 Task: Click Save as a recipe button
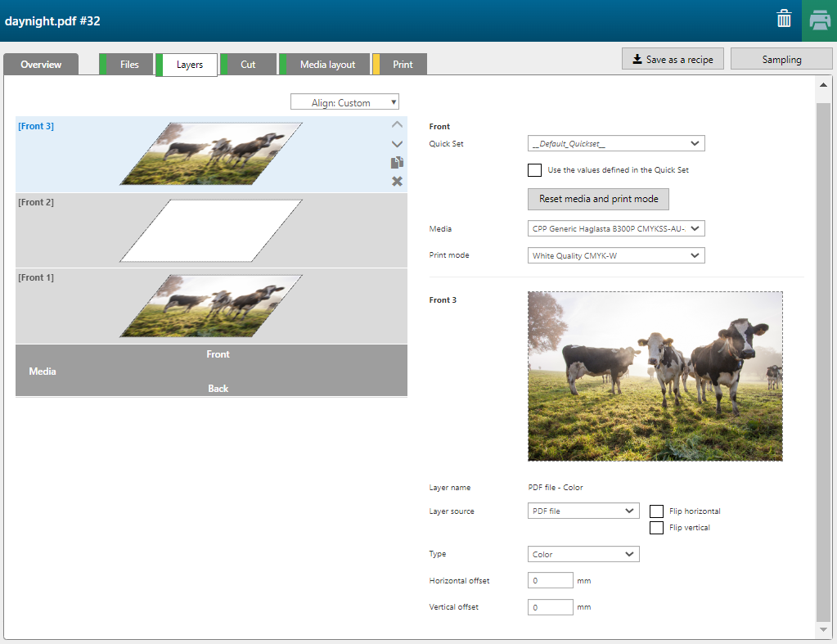pyautogui.click(x=673, y=60)
